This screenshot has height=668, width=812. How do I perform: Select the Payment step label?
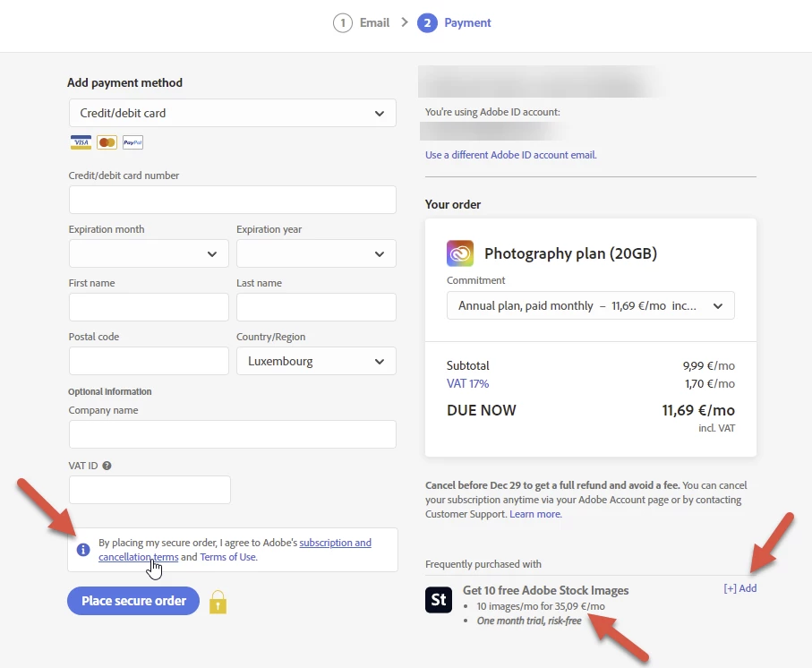click(x=467, y=22)
